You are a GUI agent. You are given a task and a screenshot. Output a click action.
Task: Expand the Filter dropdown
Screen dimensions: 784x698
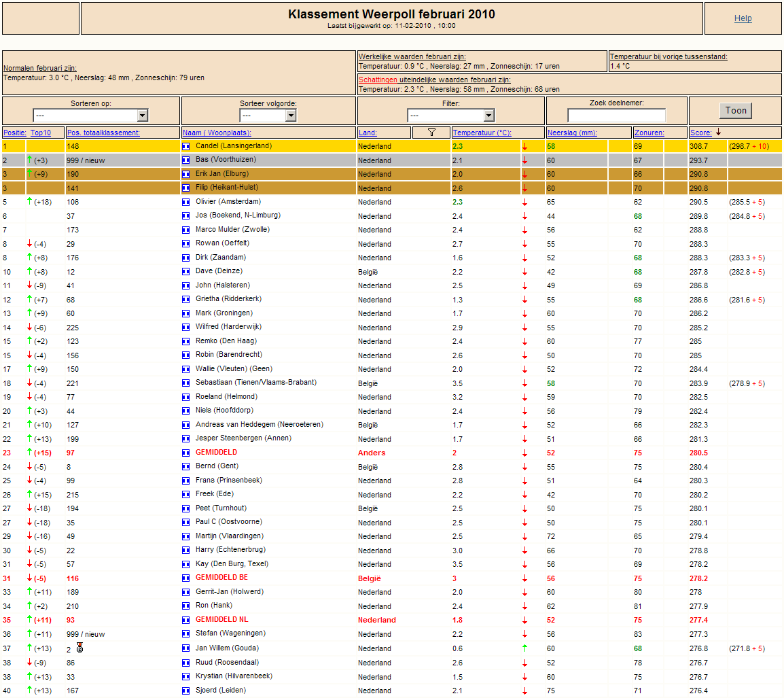pyautogui.click(x=451, y=116)
